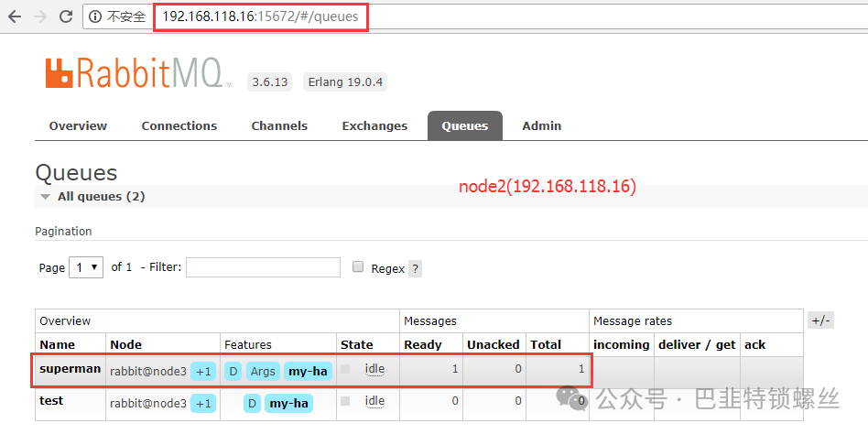
Task: Switch to the Admin tab
Action: pos(542,125)
